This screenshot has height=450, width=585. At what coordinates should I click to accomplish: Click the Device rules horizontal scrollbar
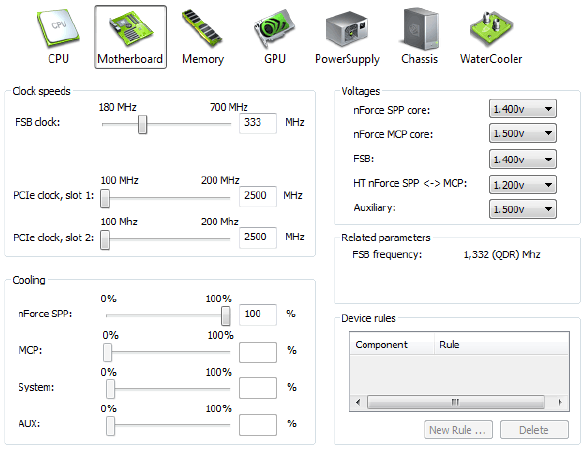click(x=459, y=402)
